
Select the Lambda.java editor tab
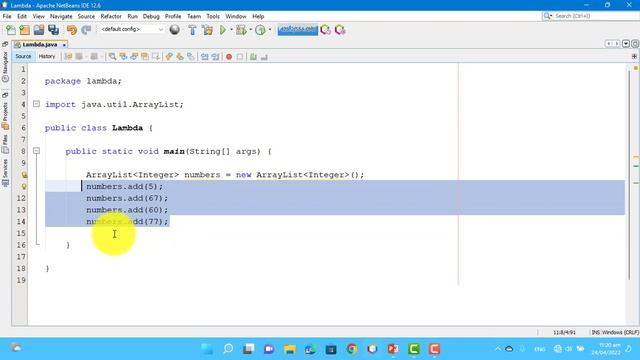pyautogui.click(x=40, y=44)
